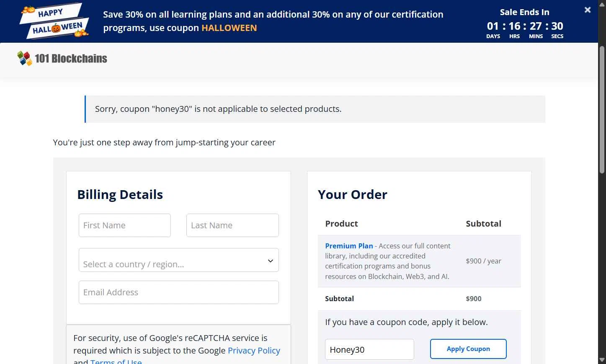
Task: Open the Terms of Use link
Action: click(116, 361)
